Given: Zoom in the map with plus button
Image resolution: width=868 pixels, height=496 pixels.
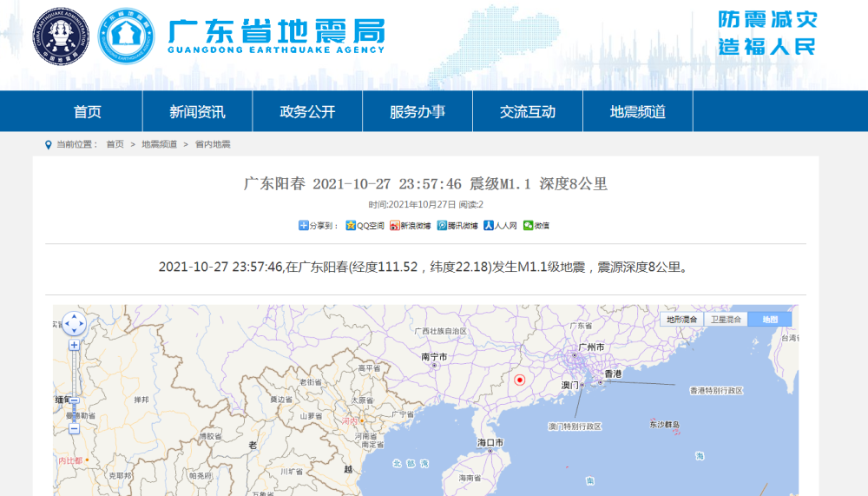Looking at the screenshot, I should pos(74,345).
